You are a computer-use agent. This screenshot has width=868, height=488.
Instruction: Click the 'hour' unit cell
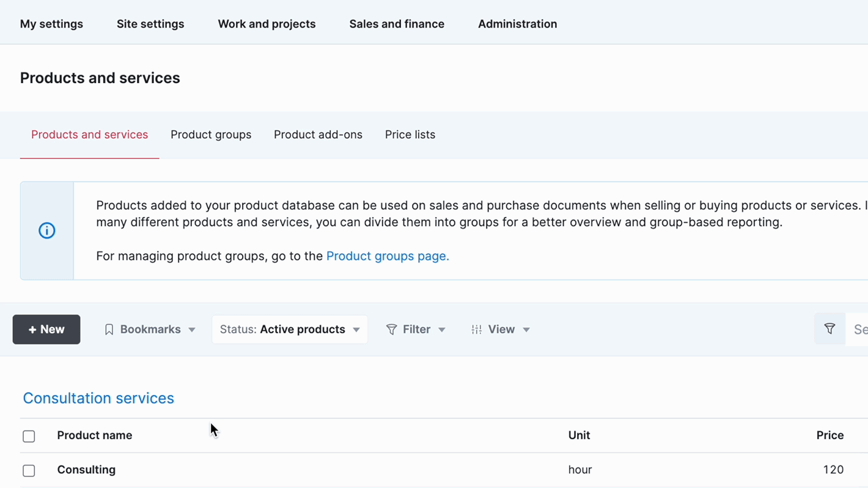580,470
